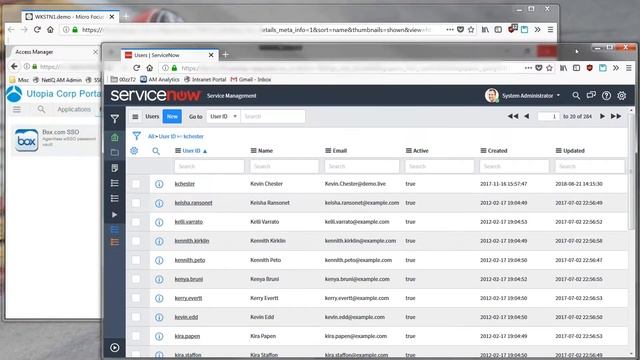Check the kerry.evertt row checkbox
This screenshot has width=640, height=360.
(136, 298)
